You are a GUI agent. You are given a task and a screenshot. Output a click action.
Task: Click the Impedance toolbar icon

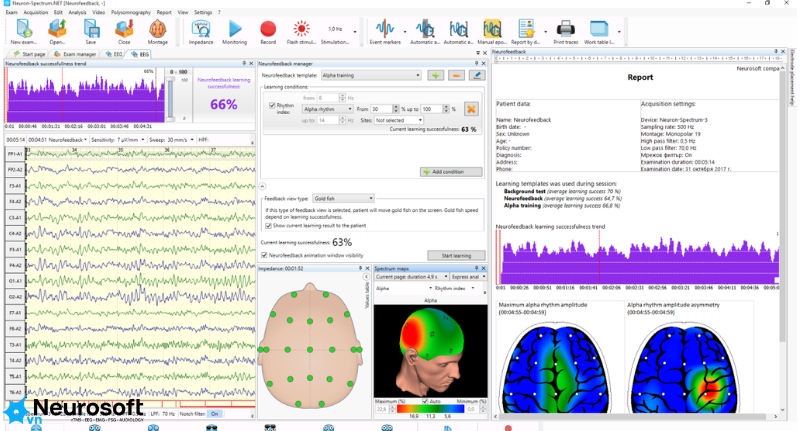tap(201, 32)
